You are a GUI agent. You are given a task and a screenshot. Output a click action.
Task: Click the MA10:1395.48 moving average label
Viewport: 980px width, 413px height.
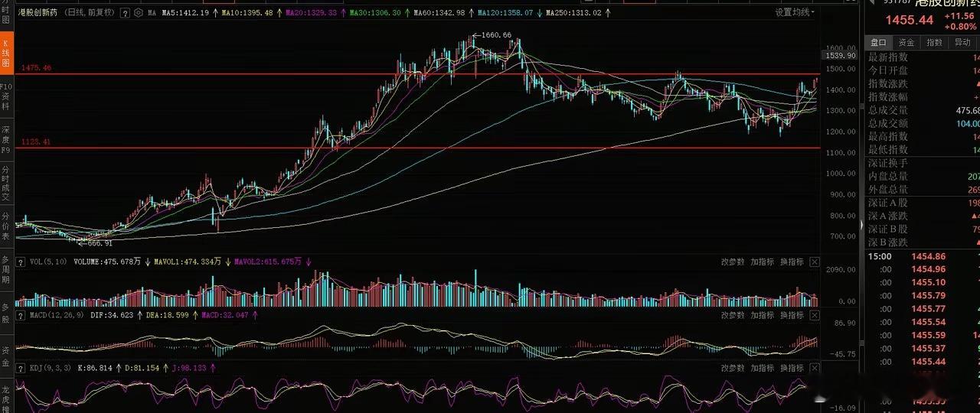(x=247, y=13)
